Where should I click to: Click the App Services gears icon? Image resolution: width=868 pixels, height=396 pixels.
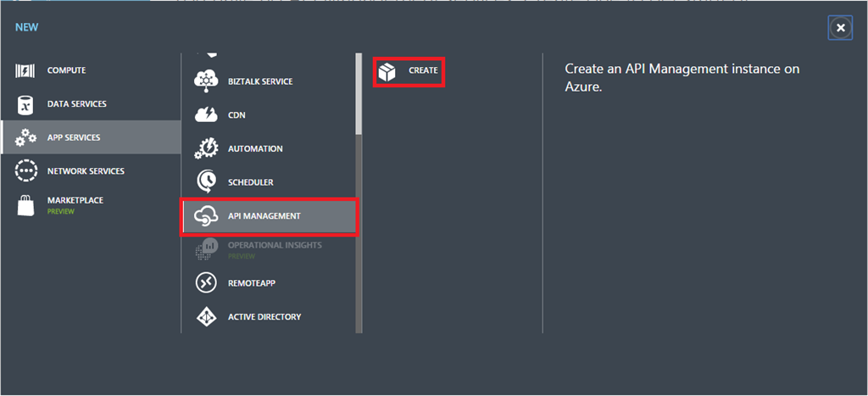[25, 137]
